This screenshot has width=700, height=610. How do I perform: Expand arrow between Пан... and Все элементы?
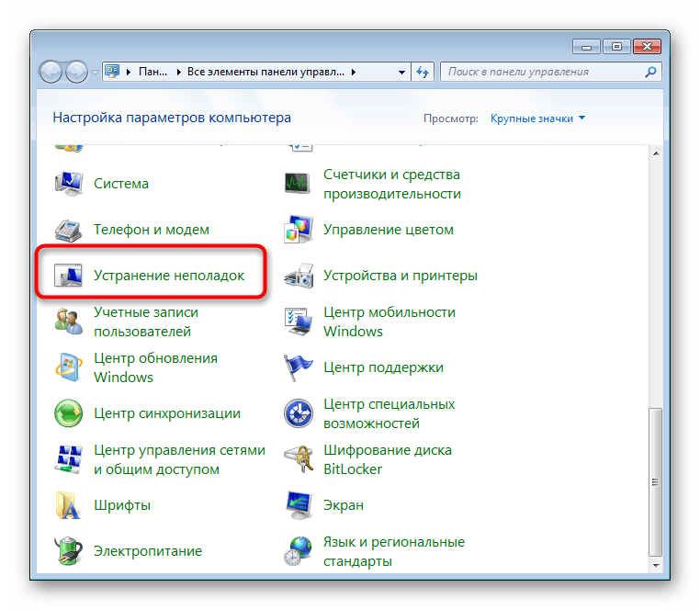click(178, 72)
